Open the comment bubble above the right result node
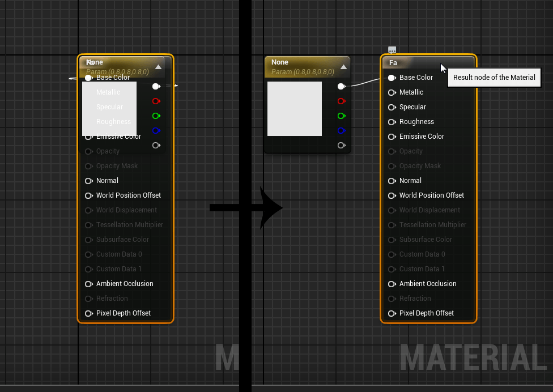 click(x=392, y=50)
